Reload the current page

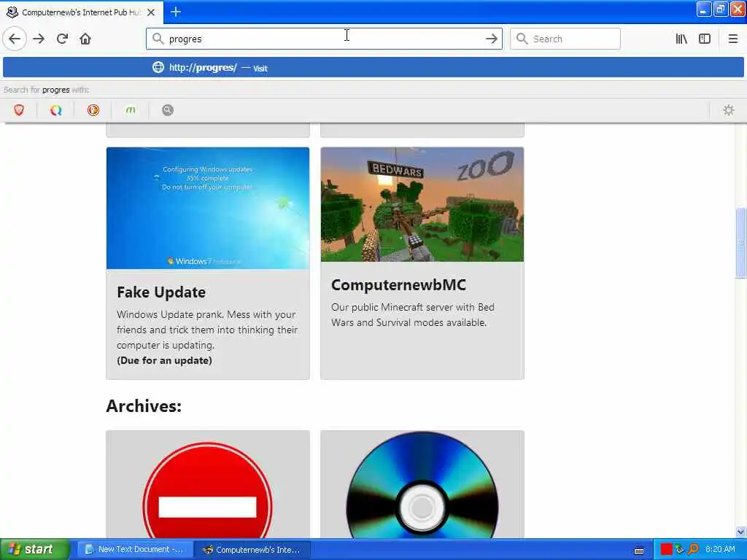62,39
